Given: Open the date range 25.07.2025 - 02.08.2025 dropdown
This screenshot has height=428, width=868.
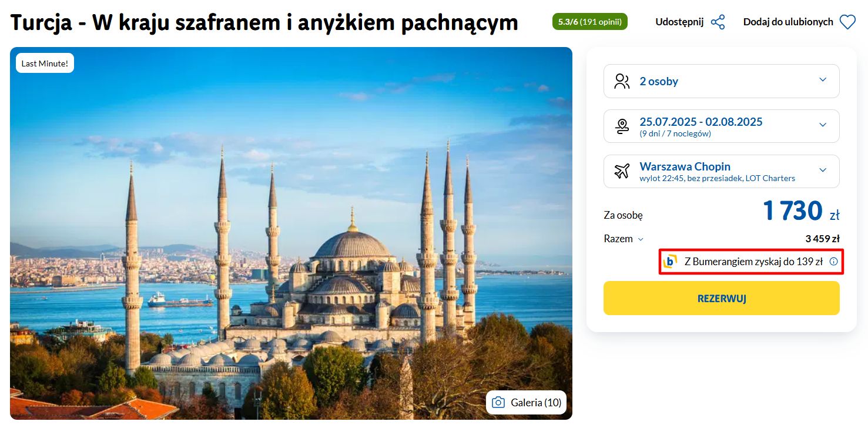Looking at the screenshot, I should point(722,126).
